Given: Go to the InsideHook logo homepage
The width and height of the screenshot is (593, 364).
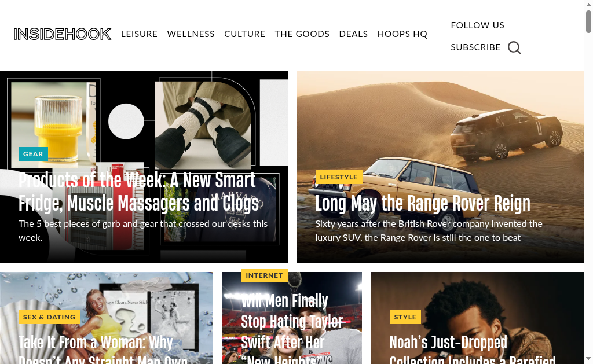Looking at the screenshot, I should click(63, 34).
